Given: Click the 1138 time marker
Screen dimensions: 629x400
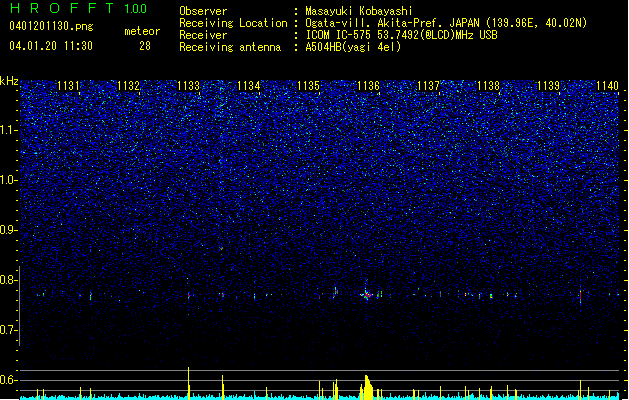Looking at the screenshot, I should point(489,86).
